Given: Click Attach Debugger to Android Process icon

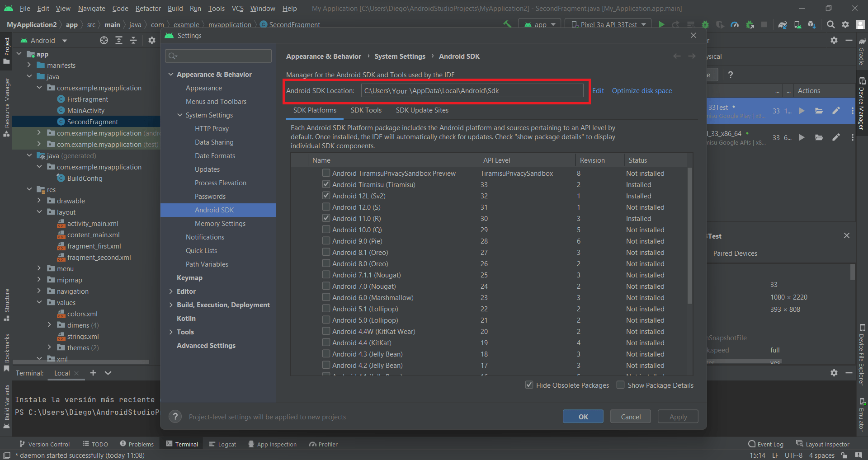Looking at the screenshot, I should click(x=750, y=24).
